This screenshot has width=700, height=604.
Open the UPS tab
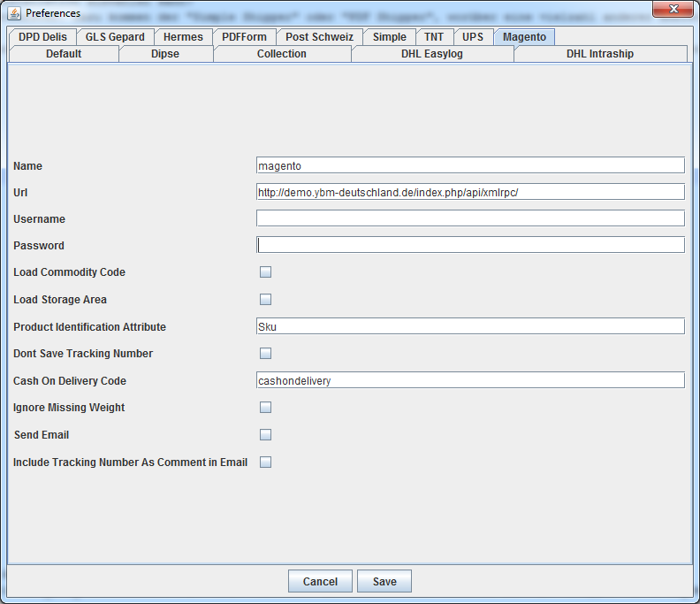point(473,36)
